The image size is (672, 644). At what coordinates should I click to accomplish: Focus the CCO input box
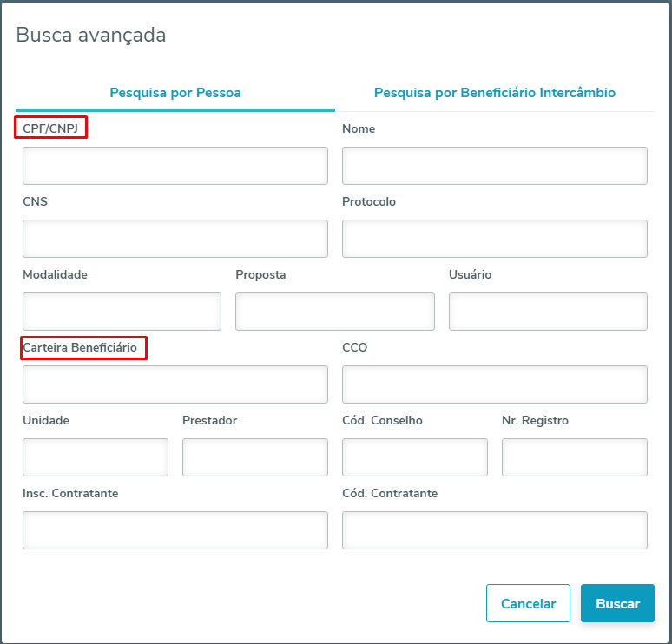click(x=494, y=384)
